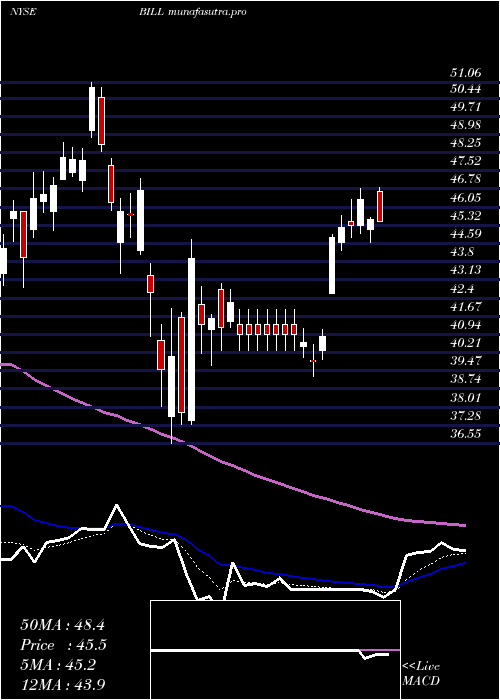This screenshot has width=500, height=700.
Task: Click the 42.4 price label
Action: point(463,288)
